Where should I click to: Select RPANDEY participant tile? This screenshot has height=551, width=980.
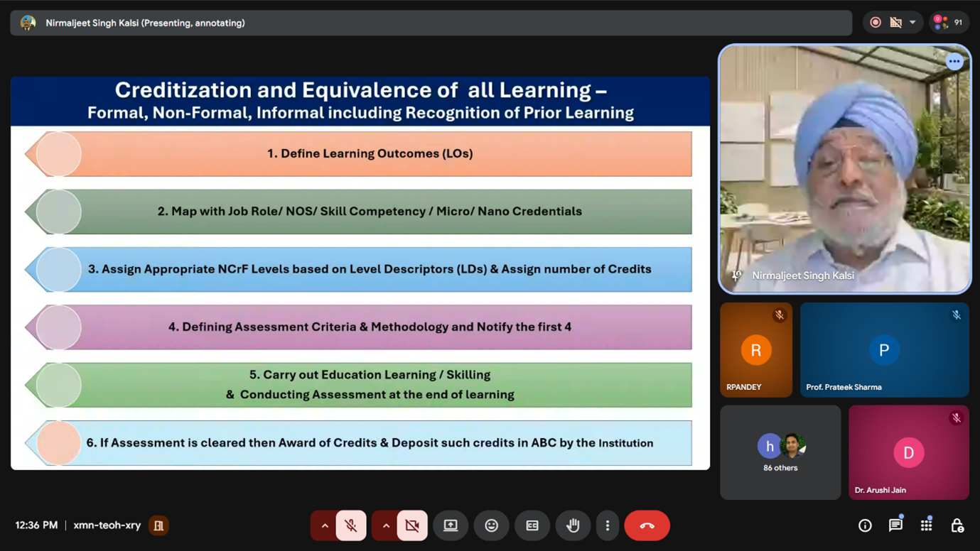[756, 350]
